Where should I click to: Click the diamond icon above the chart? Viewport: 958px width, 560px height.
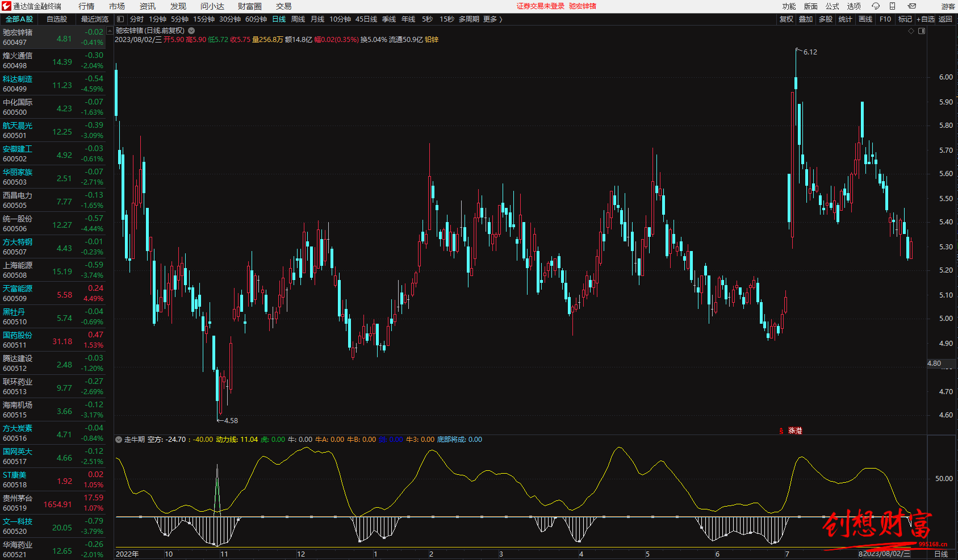(x=911, y=31)
